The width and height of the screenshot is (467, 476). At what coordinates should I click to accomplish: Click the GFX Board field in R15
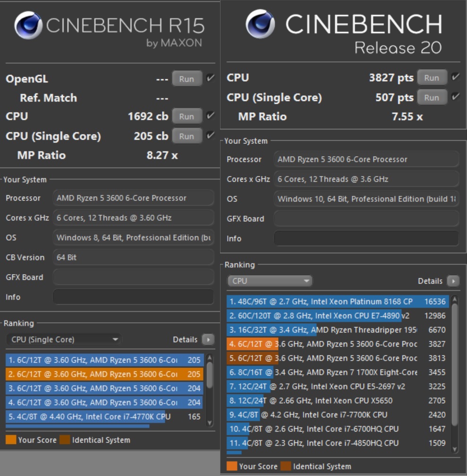coord(133,277)
